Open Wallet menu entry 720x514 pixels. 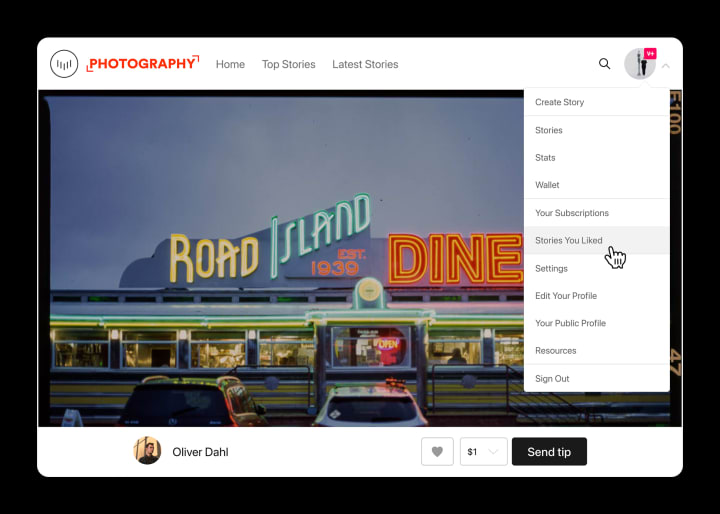click(596, 185)
